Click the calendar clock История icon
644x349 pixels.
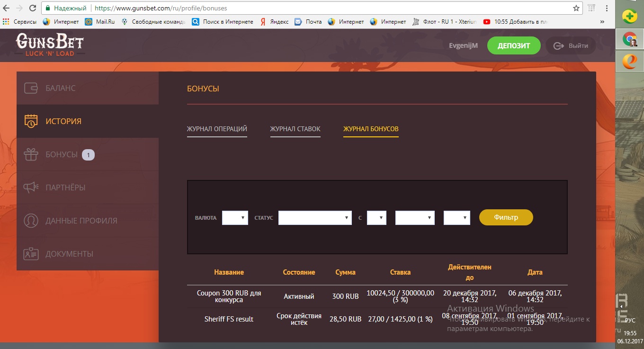coord(31,121)
